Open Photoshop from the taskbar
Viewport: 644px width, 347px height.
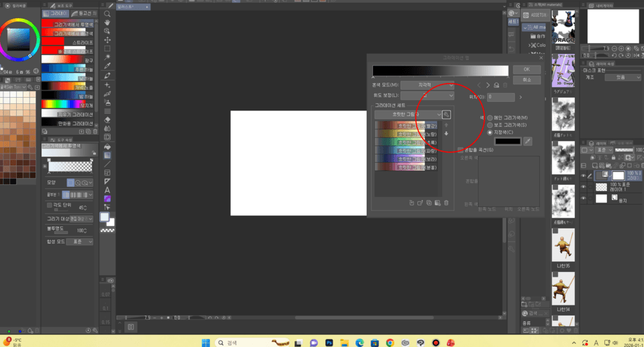(329, 342)
